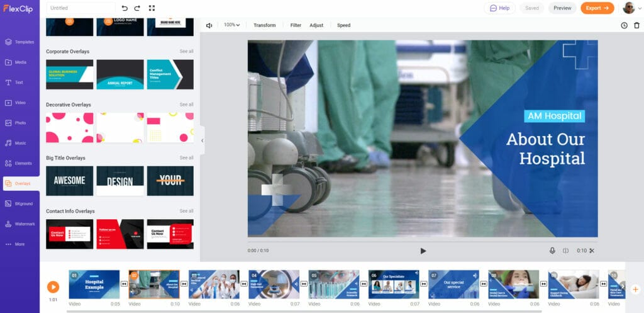
Task: Open the 100% volume dropdown
Action: (231, 25)
